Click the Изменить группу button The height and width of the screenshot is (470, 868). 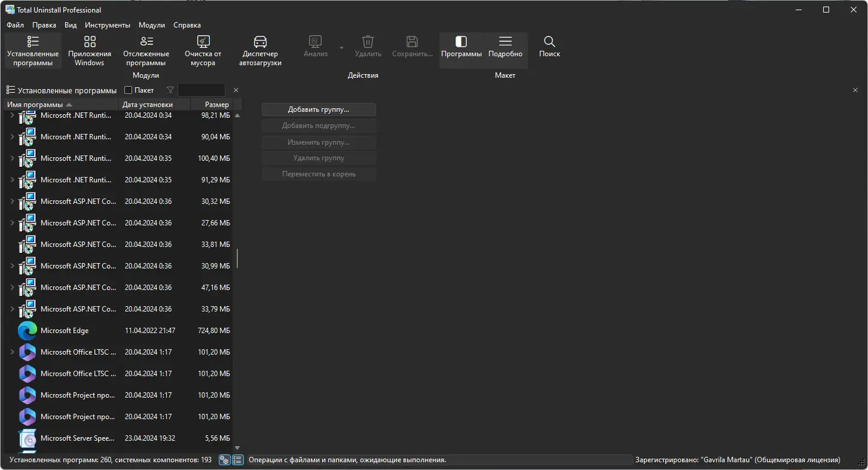coord(319,142)
